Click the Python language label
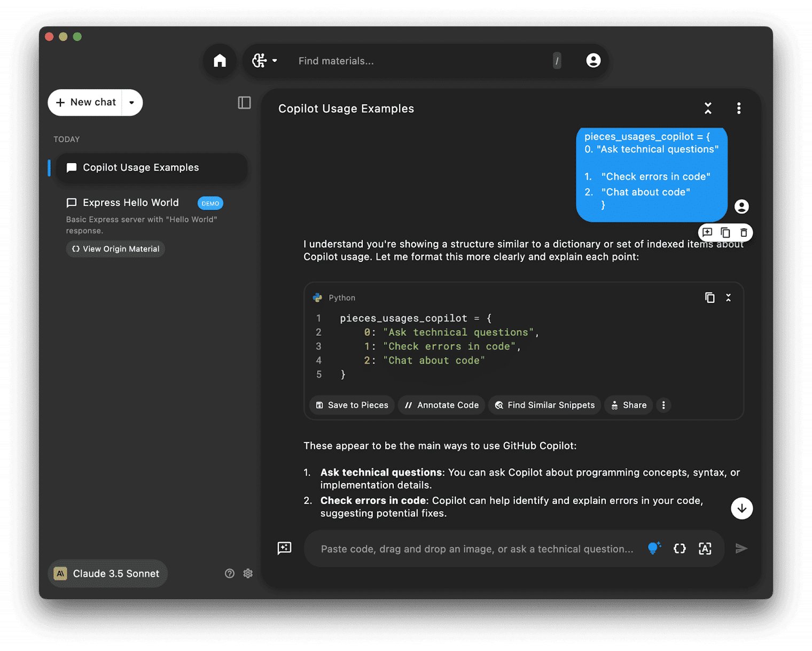This screenshot has height=651, width=812. pos(342,298)
